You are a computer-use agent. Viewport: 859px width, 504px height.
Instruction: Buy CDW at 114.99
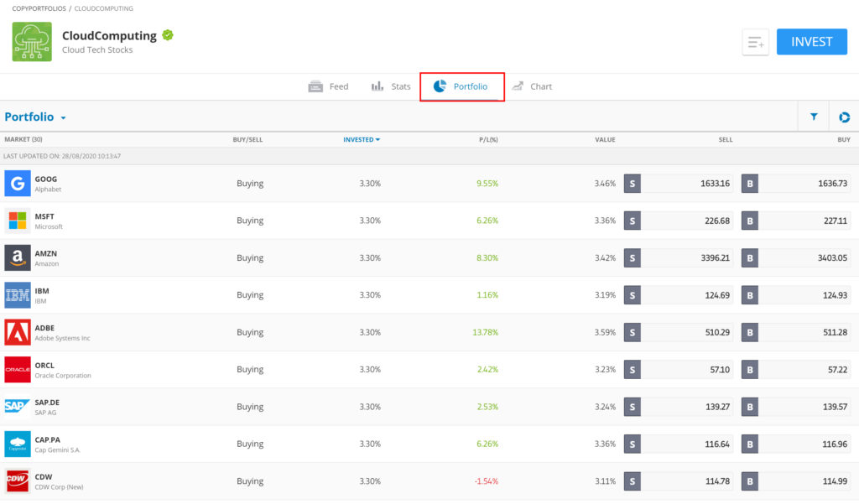[x=796, y=481]
